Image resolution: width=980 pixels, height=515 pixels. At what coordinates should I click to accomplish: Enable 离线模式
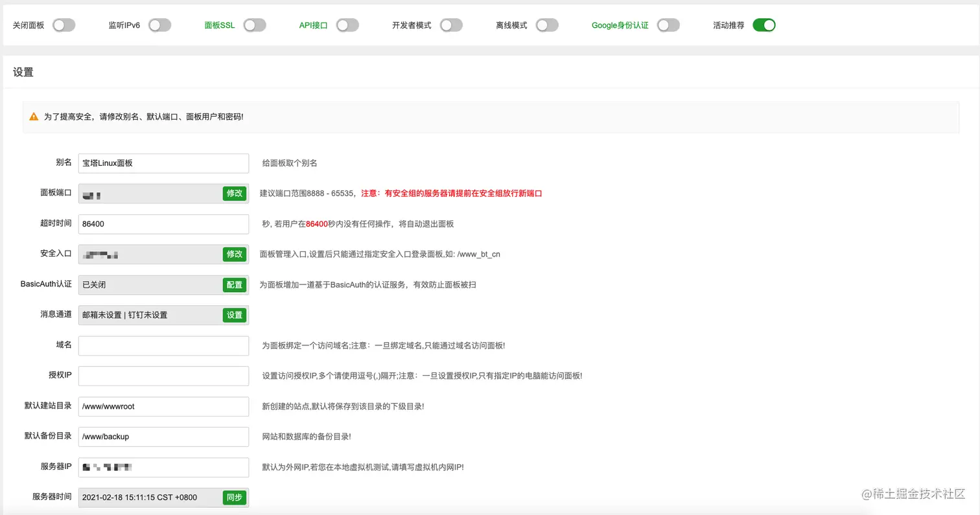click(x=547, y=23)
